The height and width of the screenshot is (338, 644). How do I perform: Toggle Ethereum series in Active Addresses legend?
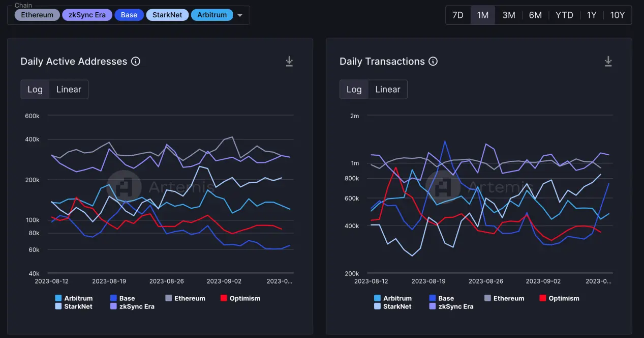(x=186, y=298)
